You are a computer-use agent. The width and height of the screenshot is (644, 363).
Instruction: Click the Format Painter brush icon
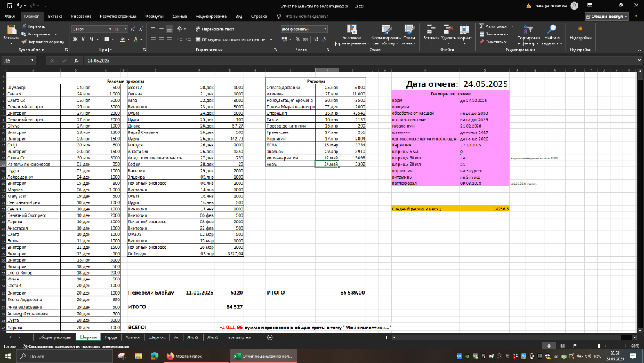pyautogui.click(x=24, y=41)
